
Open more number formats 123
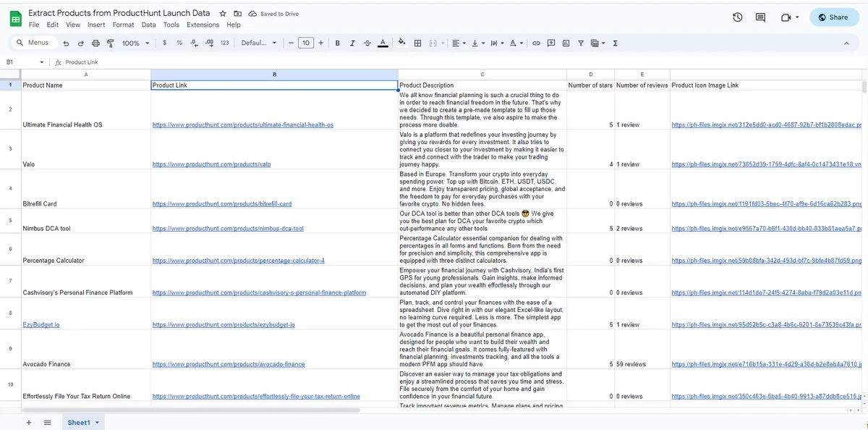tap(224, 43)
